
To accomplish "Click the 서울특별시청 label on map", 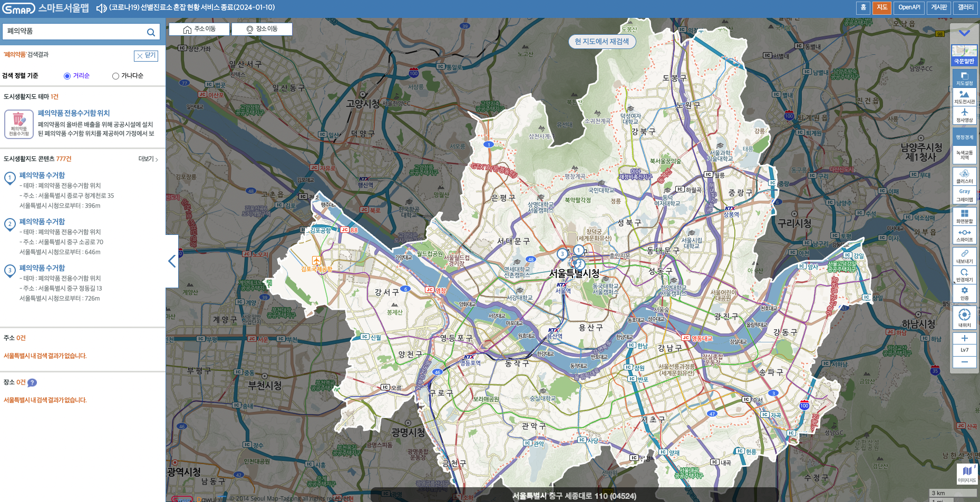I will [x=574, y=273].
